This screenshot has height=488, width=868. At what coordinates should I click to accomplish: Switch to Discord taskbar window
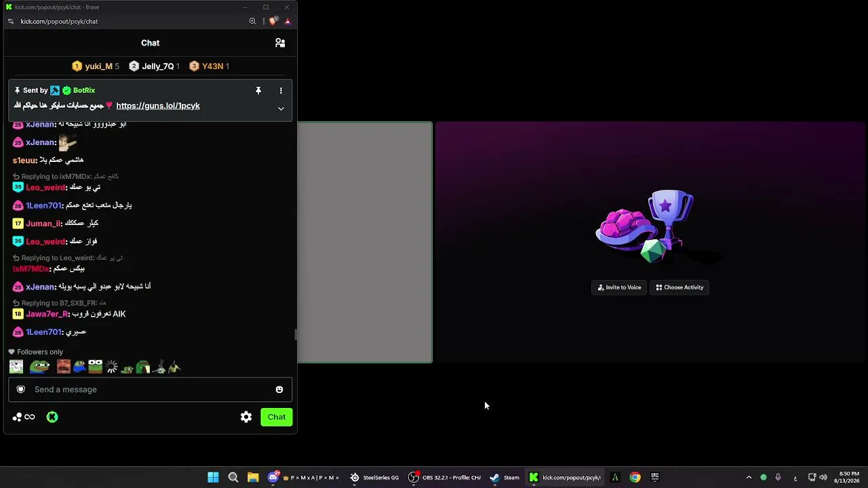tap(303, 477)
